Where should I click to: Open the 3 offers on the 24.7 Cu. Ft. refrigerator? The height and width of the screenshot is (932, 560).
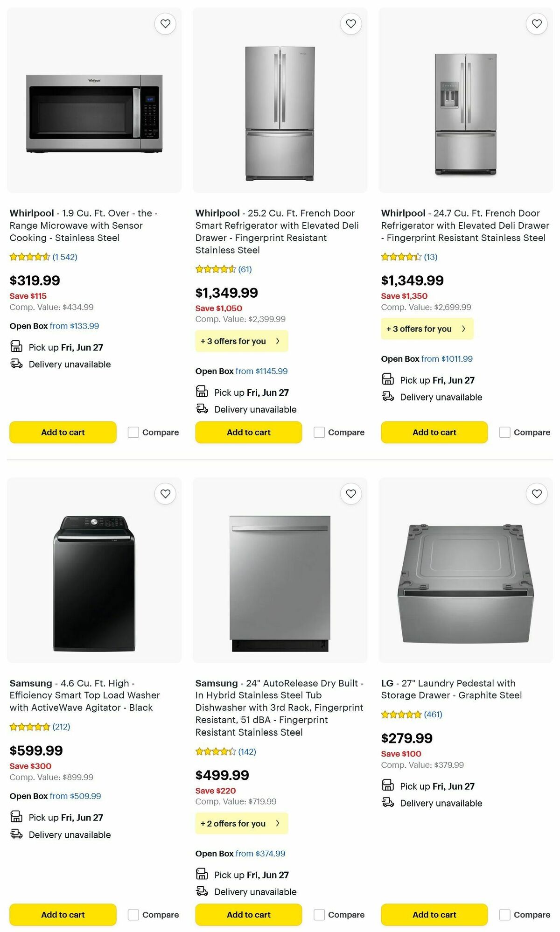click(427, 329)
